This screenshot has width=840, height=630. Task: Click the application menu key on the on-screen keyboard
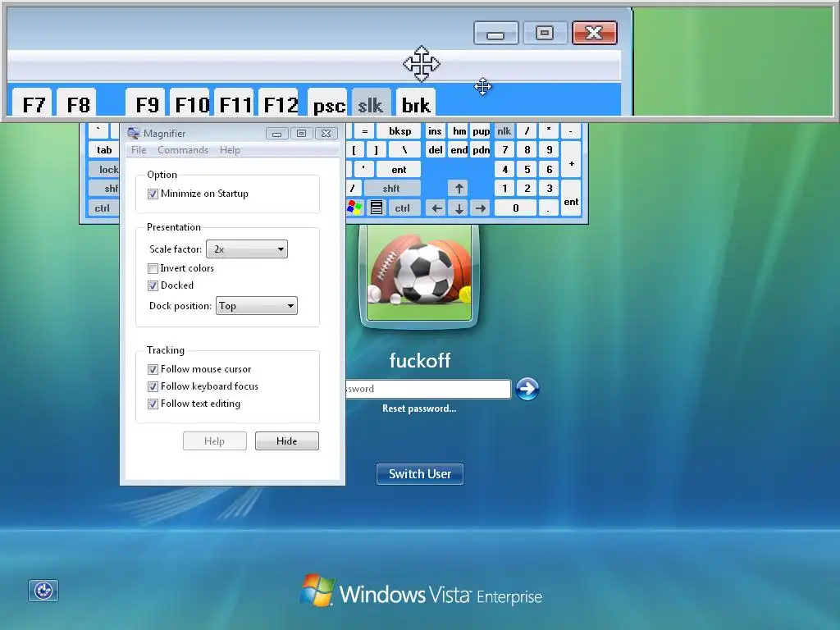pos(377,208)
